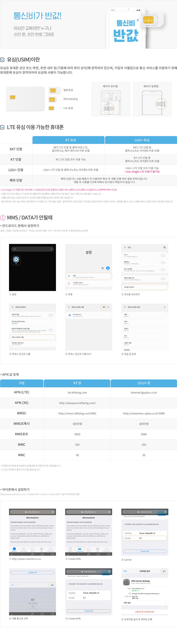Open Carrier KT field in step 5 screenshot
Image resolution: width=177 pixels, height=644 pixels.
88,598
